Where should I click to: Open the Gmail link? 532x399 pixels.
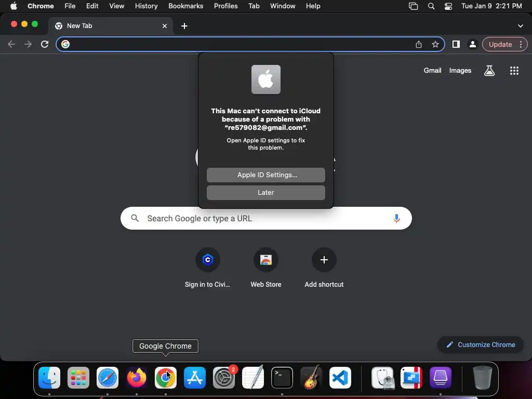[x=432, y=70]
